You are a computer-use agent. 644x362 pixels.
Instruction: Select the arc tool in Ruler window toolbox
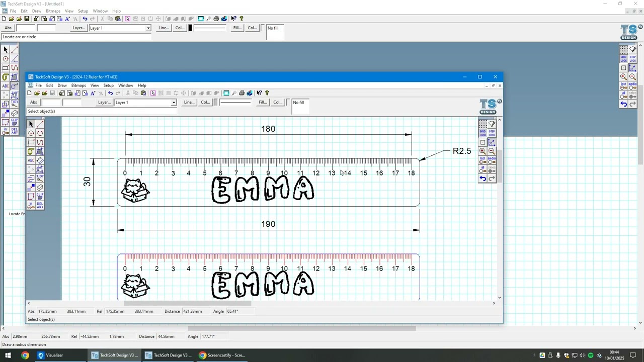pyautogui.click(x=40, y=133)
